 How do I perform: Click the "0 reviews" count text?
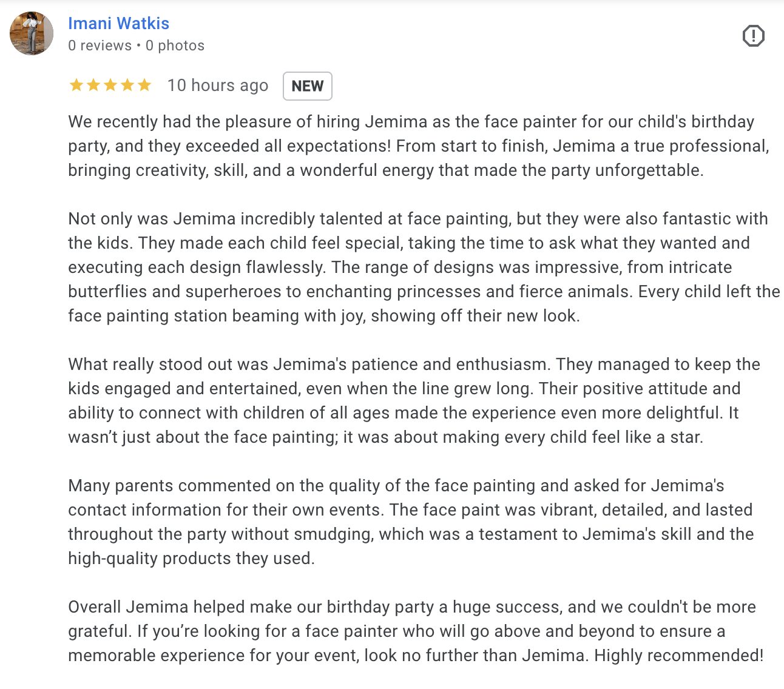tap(100, 45)
